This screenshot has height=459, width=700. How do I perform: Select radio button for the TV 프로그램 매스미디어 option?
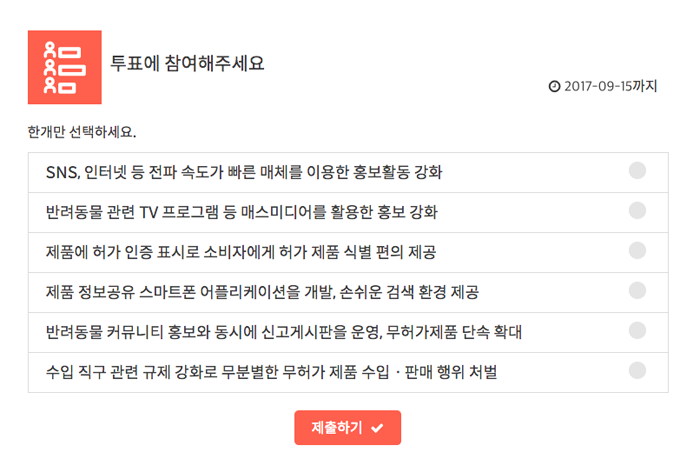pyautogui.click(x=637, y=211)
